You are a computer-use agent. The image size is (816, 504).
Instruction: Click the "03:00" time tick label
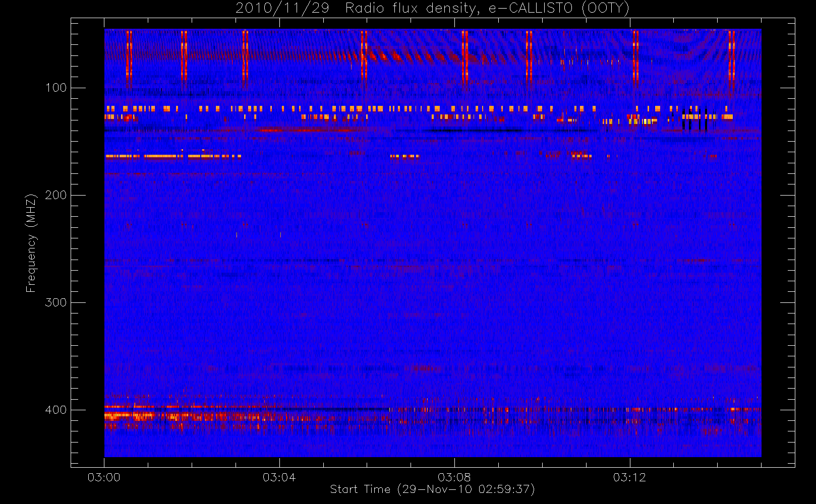(x=104, y=477)
